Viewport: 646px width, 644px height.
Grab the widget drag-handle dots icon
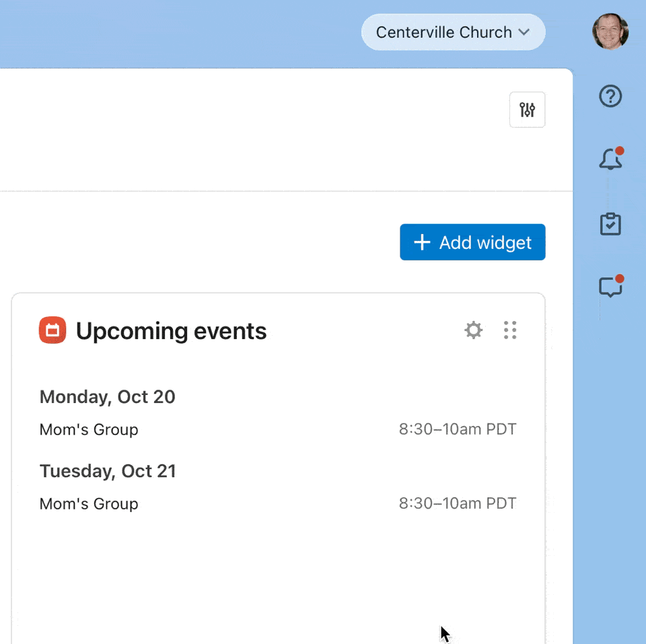[x=509, y=330]
